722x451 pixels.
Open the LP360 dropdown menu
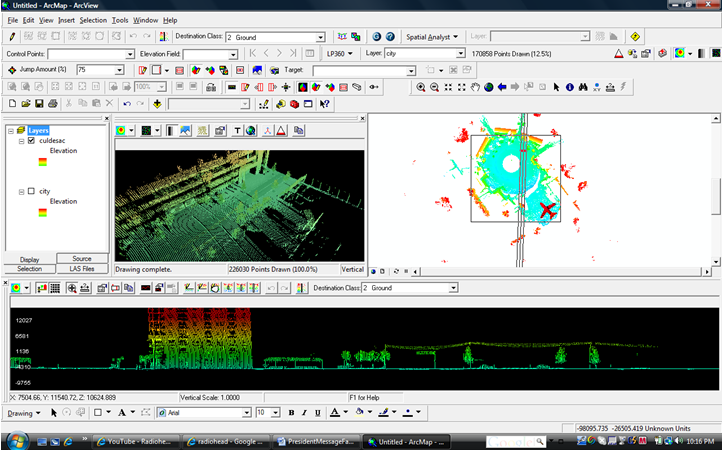[x=339, y=54]
